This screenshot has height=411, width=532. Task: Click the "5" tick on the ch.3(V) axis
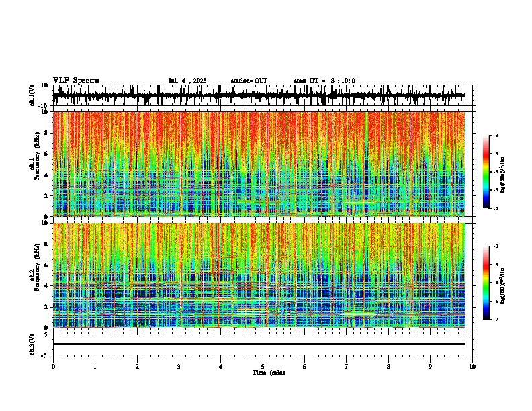tap(46, 334)
